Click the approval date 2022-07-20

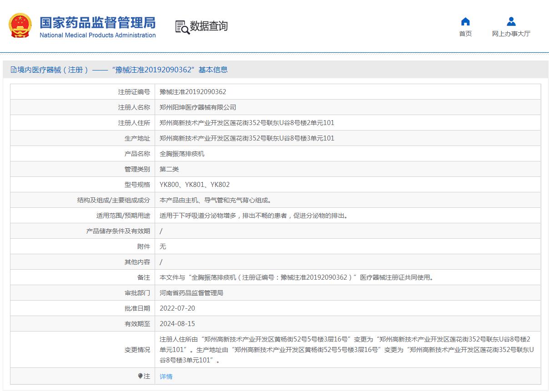tap(177, 308)
